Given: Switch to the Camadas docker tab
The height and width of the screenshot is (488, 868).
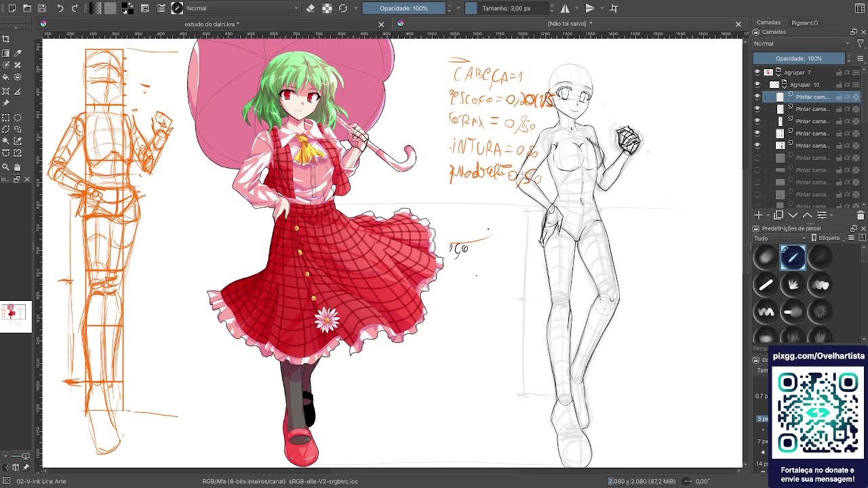Looking at the screenshot, I should (x=768, y=22).
